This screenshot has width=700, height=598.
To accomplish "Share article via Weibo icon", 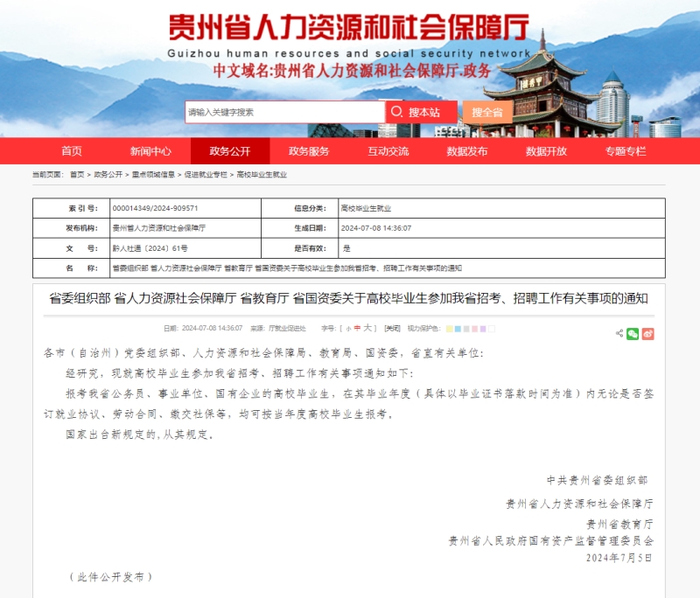I will click(647, 333).
